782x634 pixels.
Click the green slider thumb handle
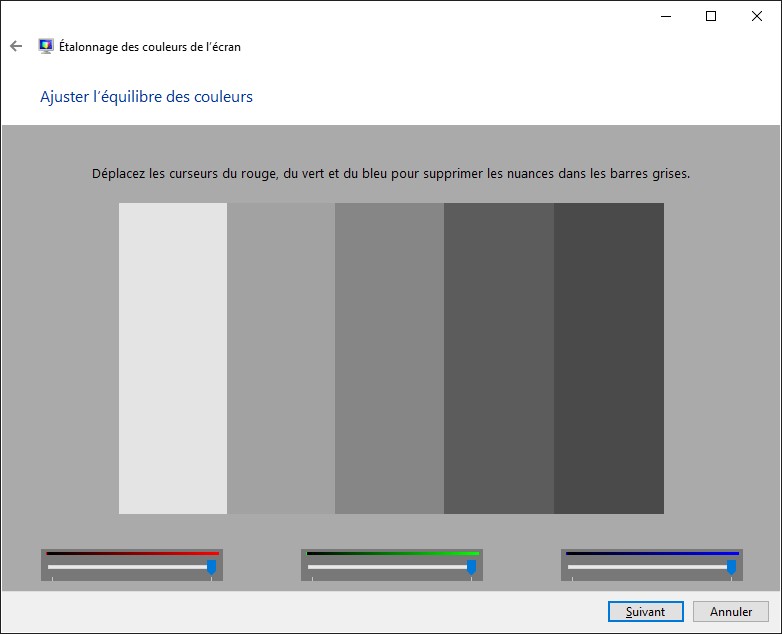471,567
